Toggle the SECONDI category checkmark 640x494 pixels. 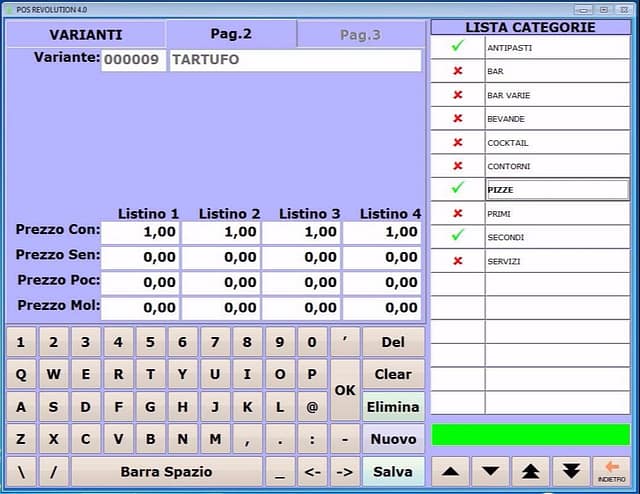click(x=458, y=236)
